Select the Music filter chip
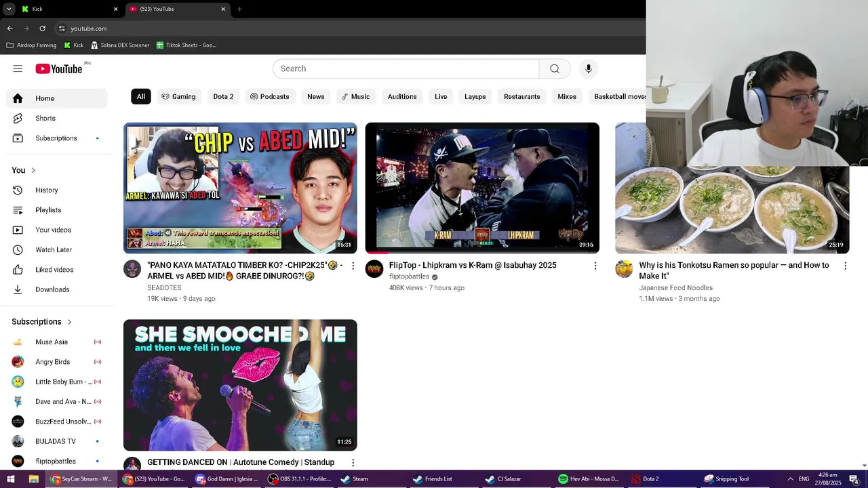This screenshot has width=868, height=488. pos(356,97)
